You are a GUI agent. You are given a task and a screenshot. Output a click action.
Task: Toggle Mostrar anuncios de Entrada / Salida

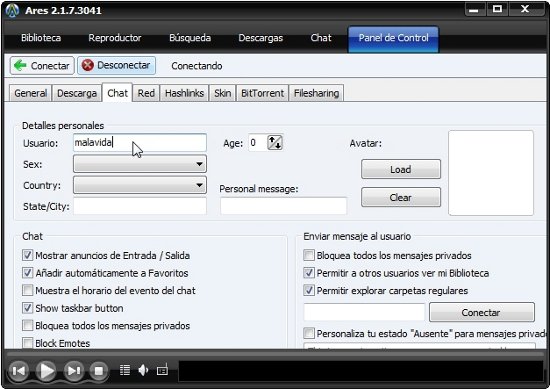pyautogui.click(x=27, y=255)
